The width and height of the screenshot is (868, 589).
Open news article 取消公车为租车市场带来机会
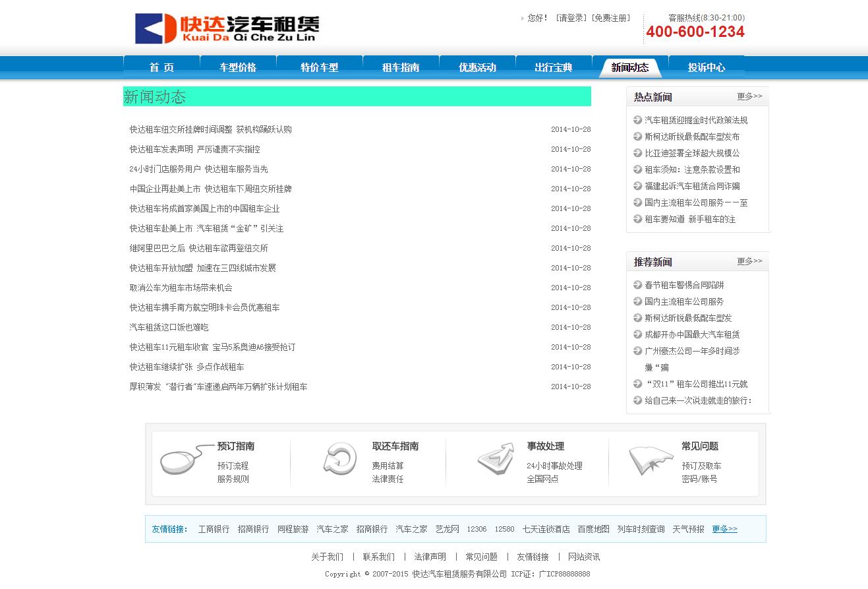(181, 288)
